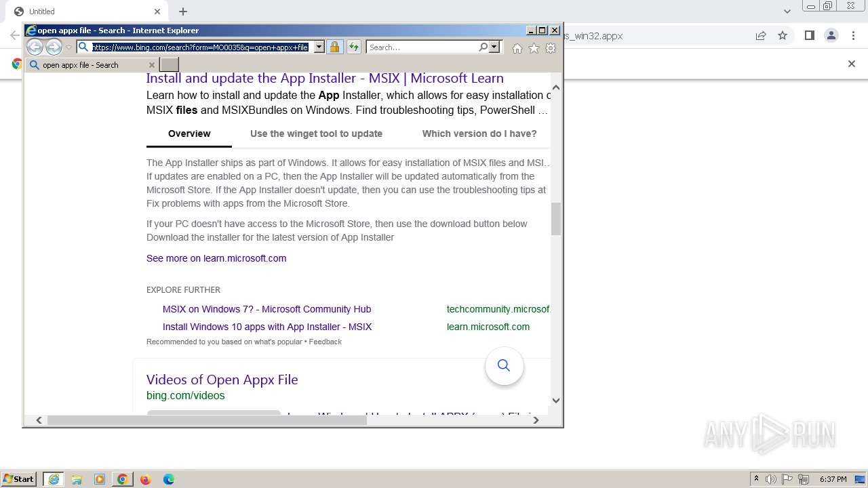
Task: Show hidden system tray icons
Action: pyautogui.click(x=757, y=479)
